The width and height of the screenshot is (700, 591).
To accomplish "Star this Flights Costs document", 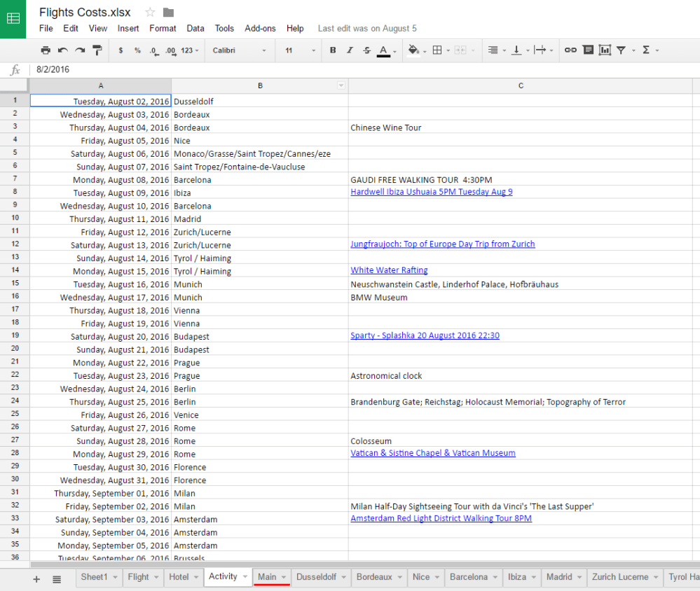I will click(x=150, y=13).
